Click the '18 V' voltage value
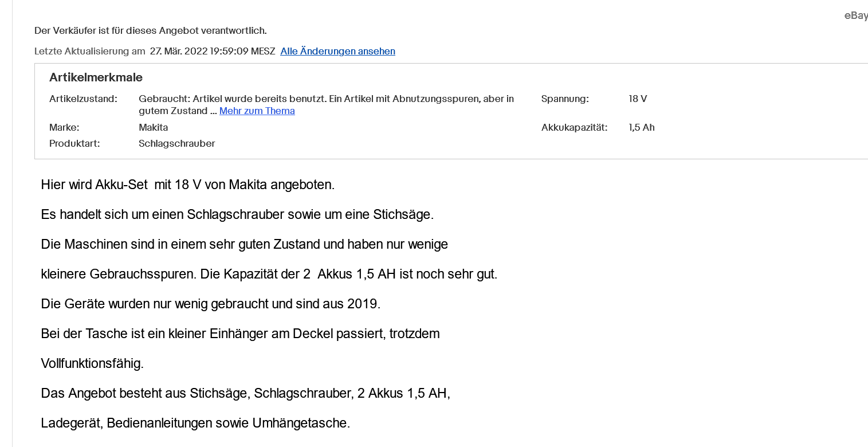Viewport: 868px width, 447px height. [x=637, y=99]
